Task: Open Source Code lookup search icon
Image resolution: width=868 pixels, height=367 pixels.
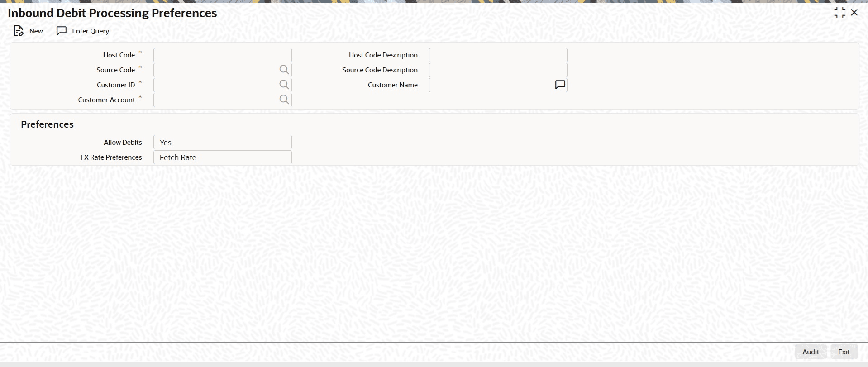Action: (x=284, y=70)
